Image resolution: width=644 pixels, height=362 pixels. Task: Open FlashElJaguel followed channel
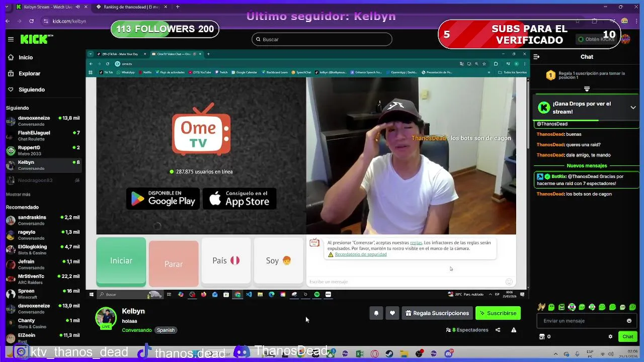(43, 136)
